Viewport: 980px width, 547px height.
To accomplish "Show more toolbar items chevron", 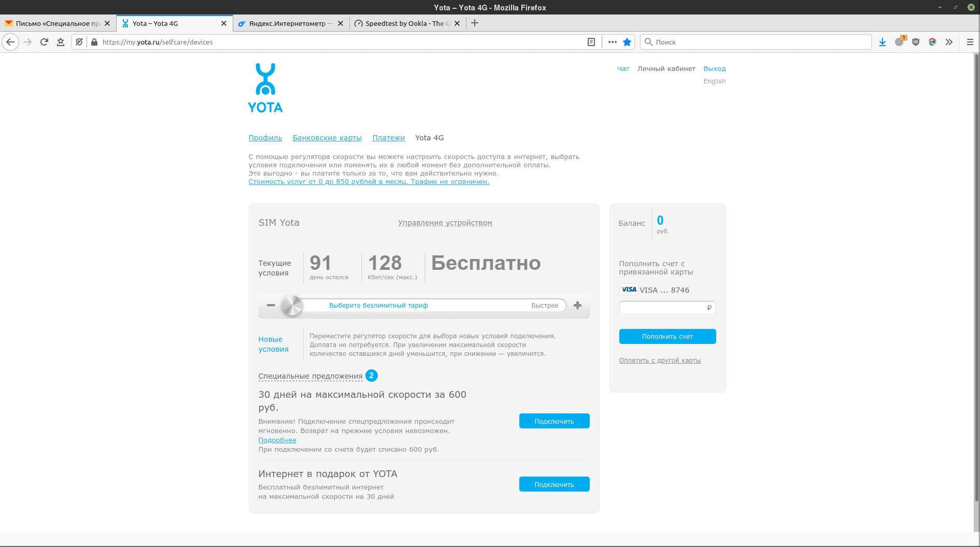I will tap(949, 42).
